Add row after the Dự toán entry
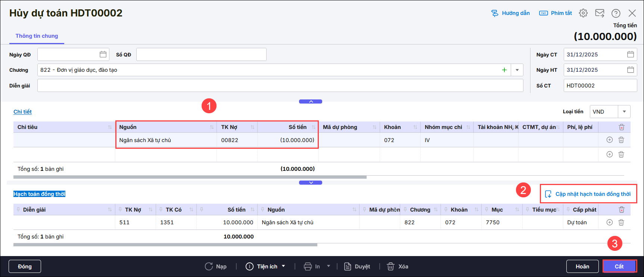Viewport: 644px width, 277px height. (x=610, y=222)
